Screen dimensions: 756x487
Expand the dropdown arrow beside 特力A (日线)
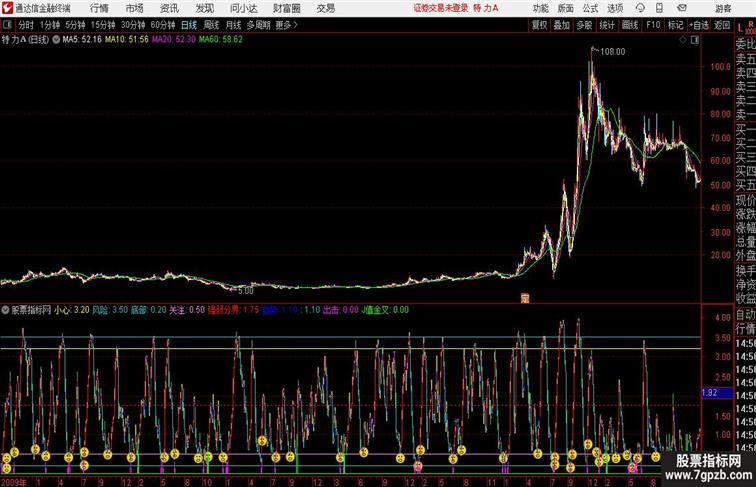[x=56, y=40]
